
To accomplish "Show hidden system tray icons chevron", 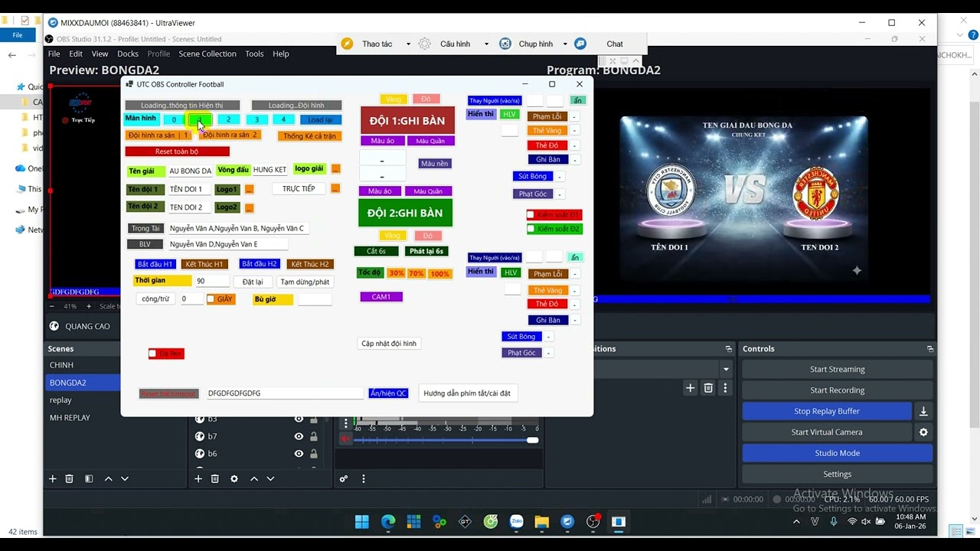I will click(796, 522).
